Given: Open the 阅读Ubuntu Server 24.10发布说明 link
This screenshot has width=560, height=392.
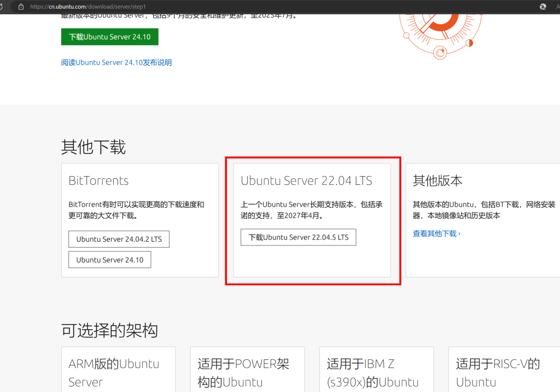Looking at the screenshot, I should tap(116, 62).
